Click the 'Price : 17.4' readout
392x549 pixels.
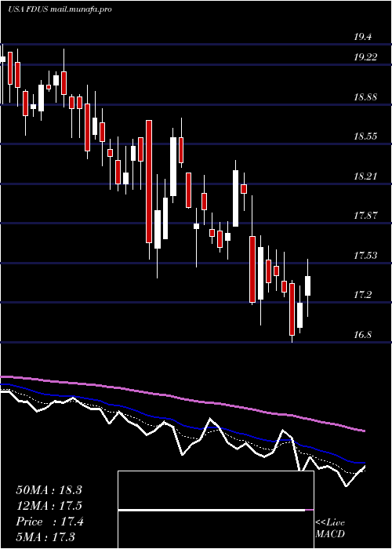[49, 522]
